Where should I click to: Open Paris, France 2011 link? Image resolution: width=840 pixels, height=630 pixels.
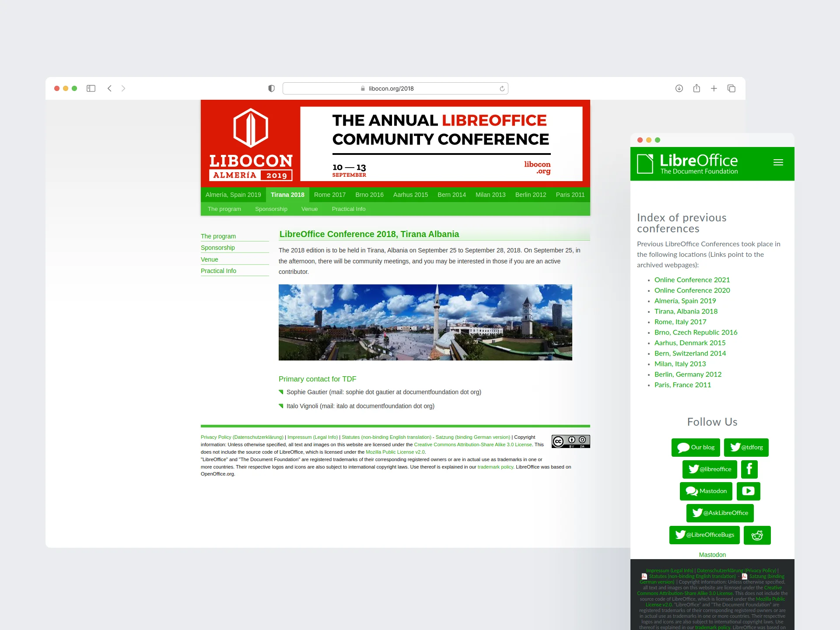click(683, 385)
